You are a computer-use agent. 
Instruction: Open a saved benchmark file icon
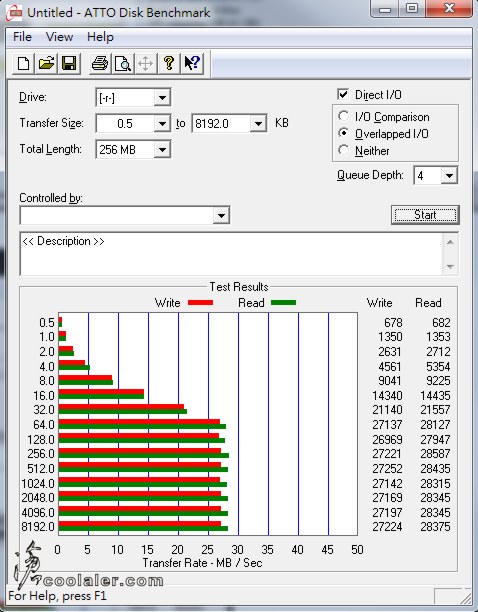point(46,63)
